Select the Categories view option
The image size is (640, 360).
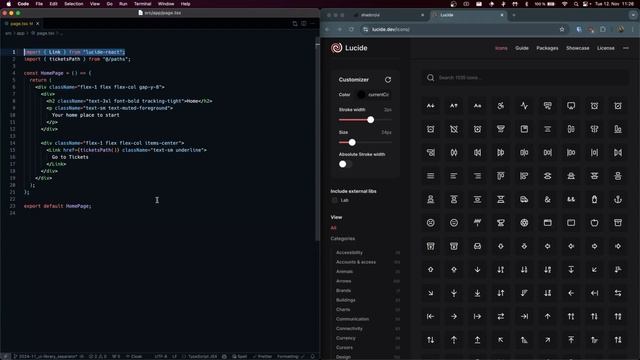point(342,238)
